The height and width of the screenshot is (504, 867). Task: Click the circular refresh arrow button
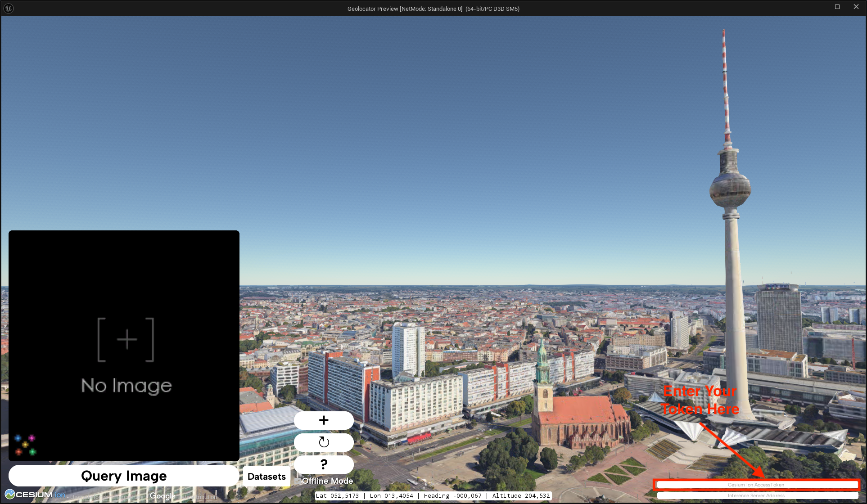324,442
